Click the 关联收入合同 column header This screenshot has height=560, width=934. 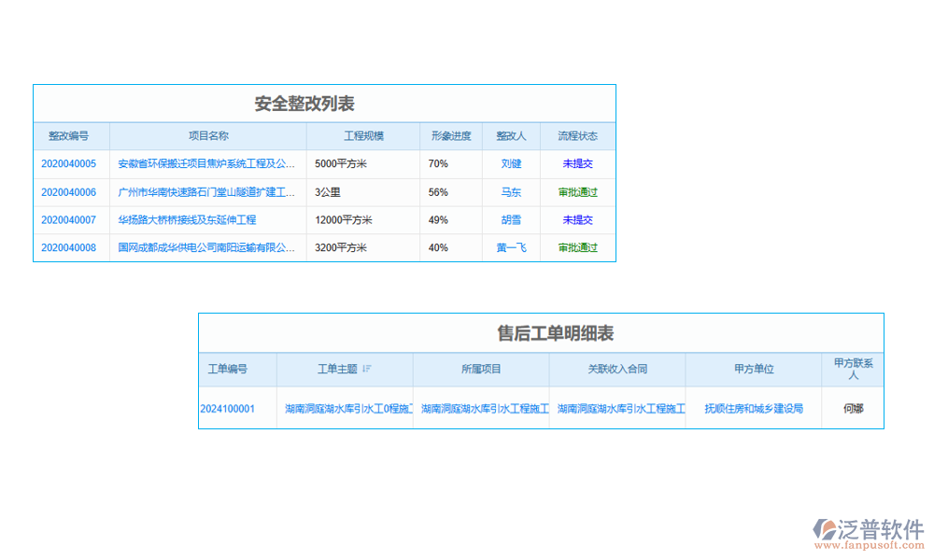pos(617,370)
